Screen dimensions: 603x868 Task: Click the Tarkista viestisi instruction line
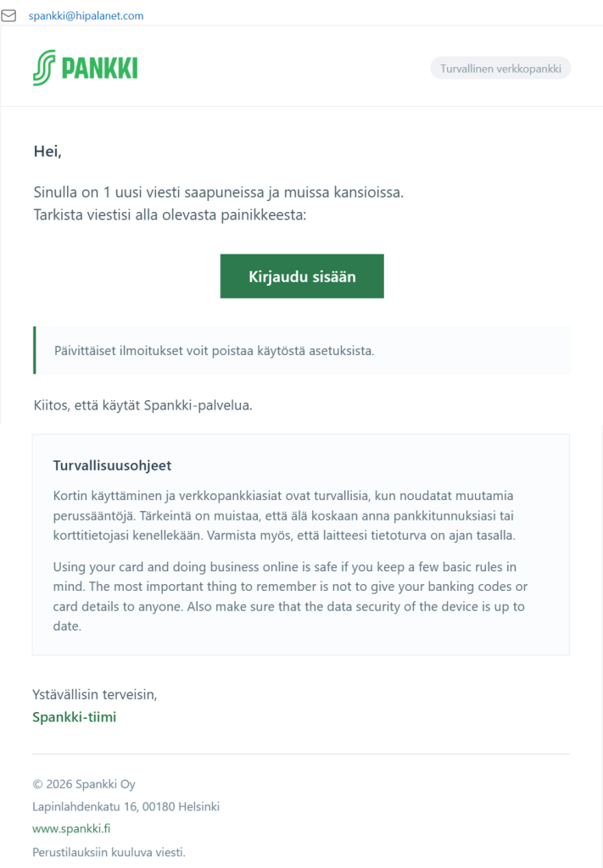pos(169,214)
